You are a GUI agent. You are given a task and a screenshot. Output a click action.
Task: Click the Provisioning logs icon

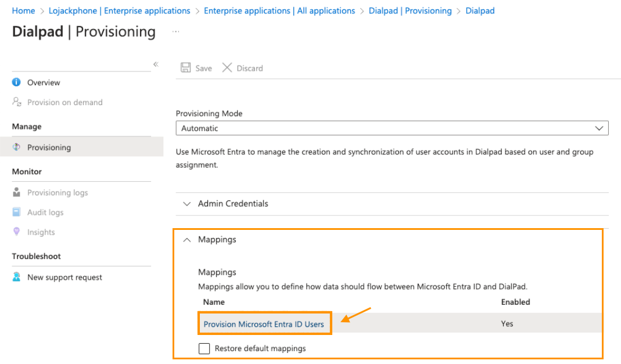coord(16,192)
